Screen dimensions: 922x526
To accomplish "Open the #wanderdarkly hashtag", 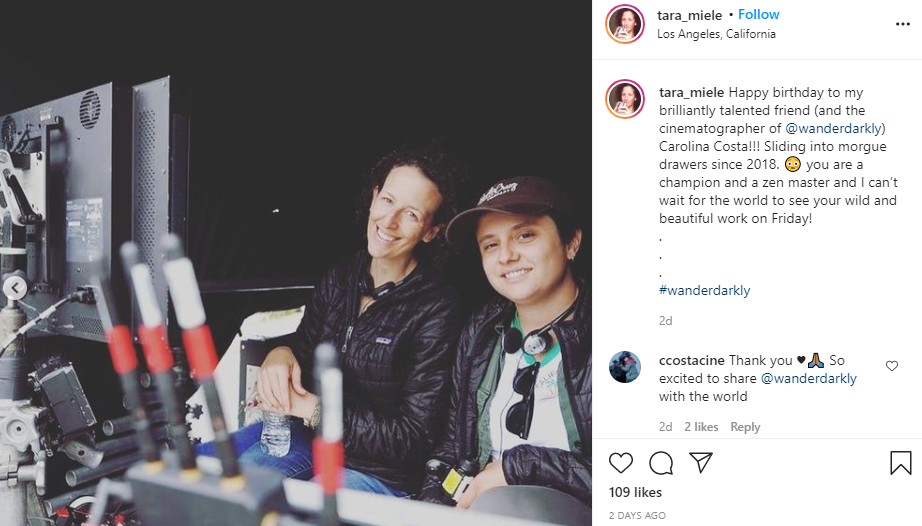I will point(704,290).
